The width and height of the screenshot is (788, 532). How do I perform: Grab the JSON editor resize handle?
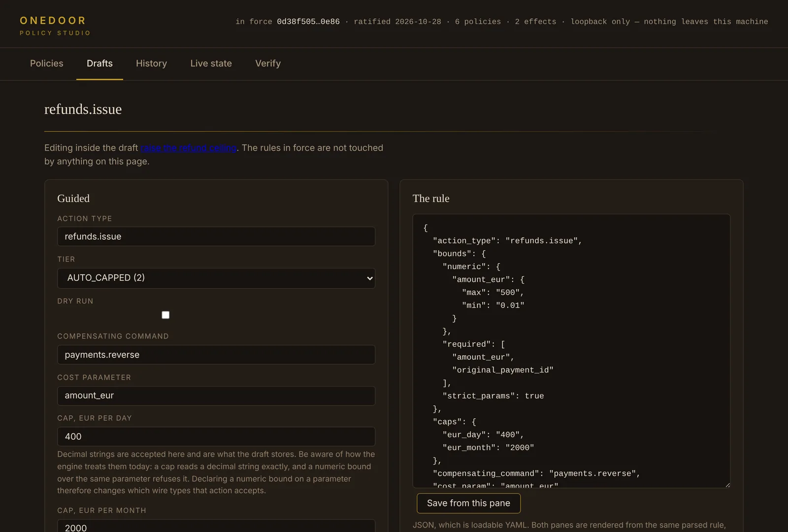point(727,485)
